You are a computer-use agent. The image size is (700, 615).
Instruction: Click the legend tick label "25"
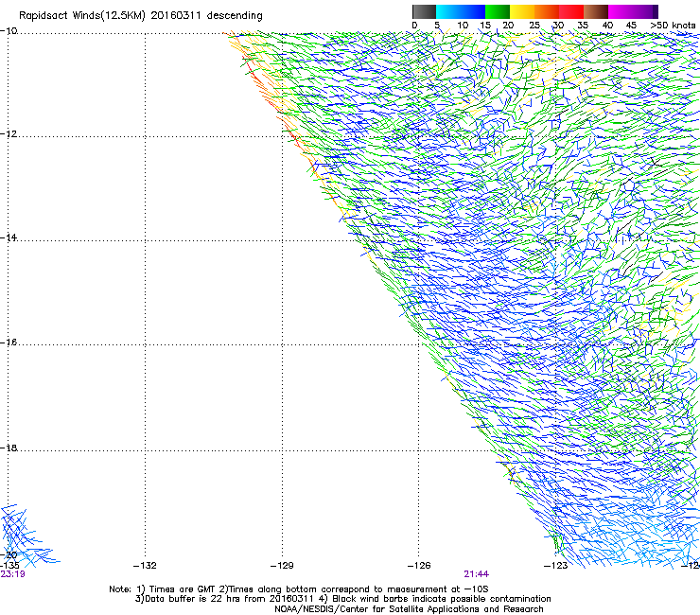534,26
